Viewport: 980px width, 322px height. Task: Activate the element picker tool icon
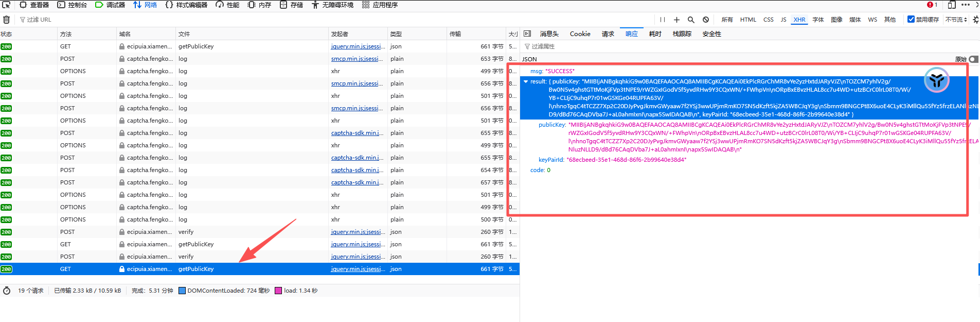pos(6,5)
